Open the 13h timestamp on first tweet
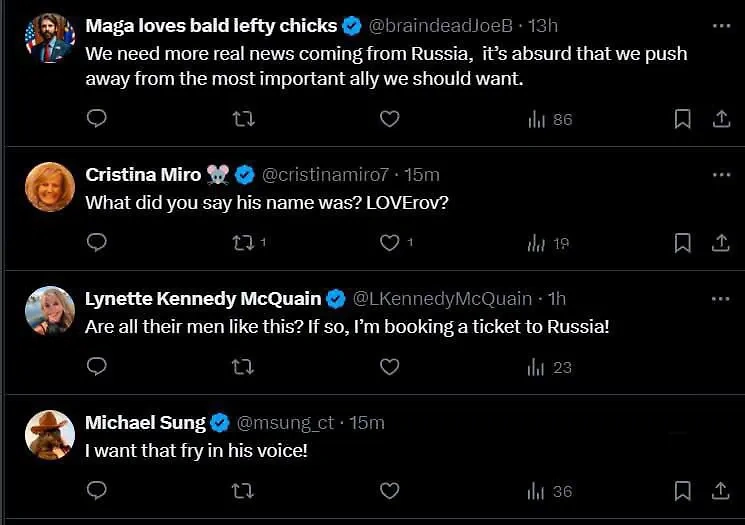 [x=543, y=25]
